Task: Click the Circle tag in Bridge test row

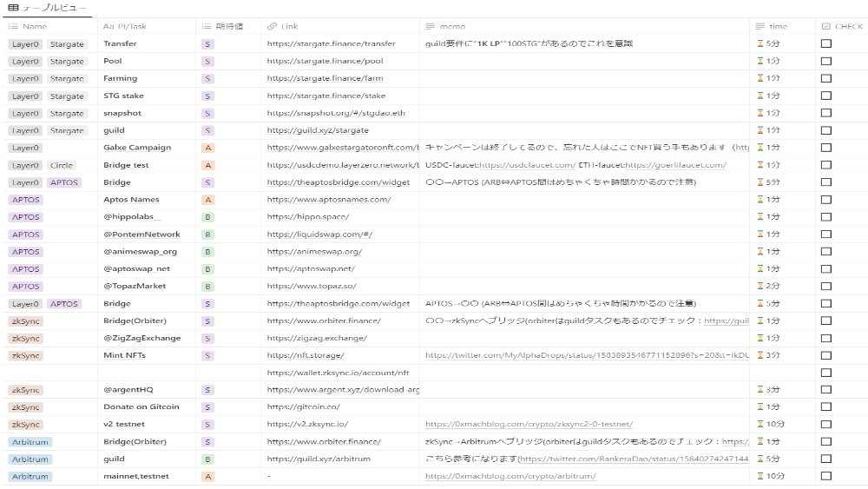Action: (62, 166)
